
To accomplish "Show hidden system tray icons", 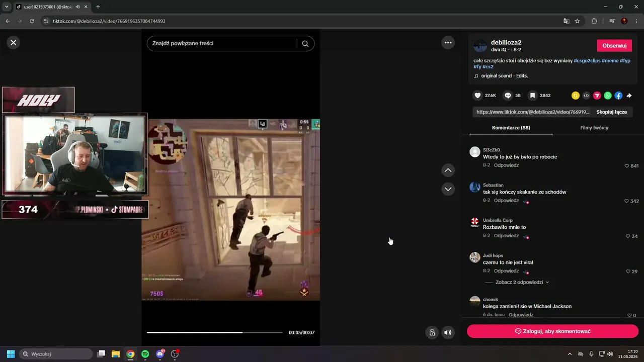I will coord(570,354).
